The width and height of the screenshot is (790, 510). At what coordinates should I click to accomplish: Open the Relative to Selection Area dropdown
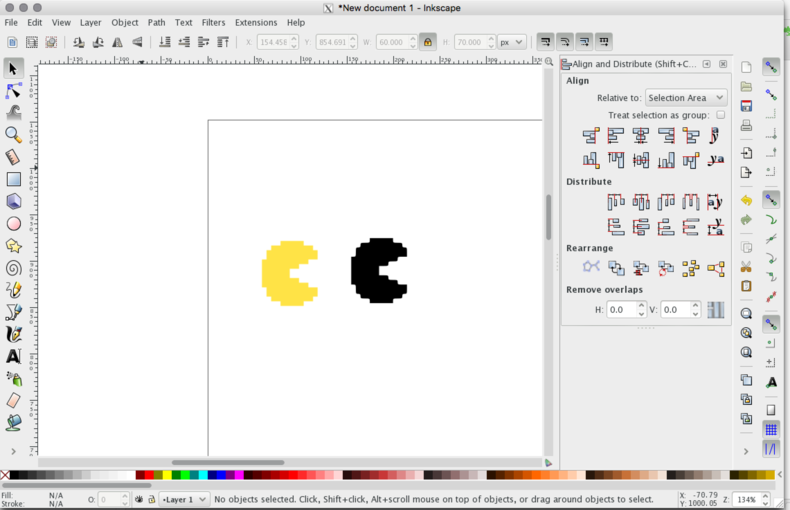click(x=686, y=98)
